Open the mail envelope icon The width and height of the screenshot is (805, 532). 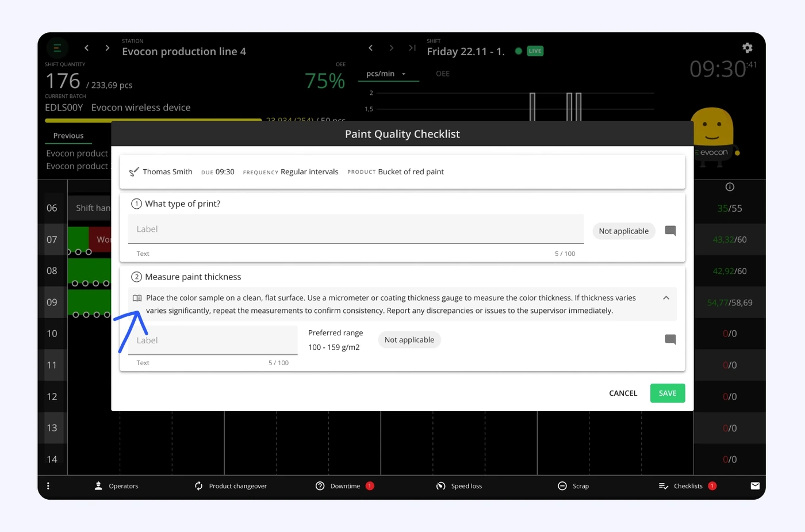coord(755,486)
